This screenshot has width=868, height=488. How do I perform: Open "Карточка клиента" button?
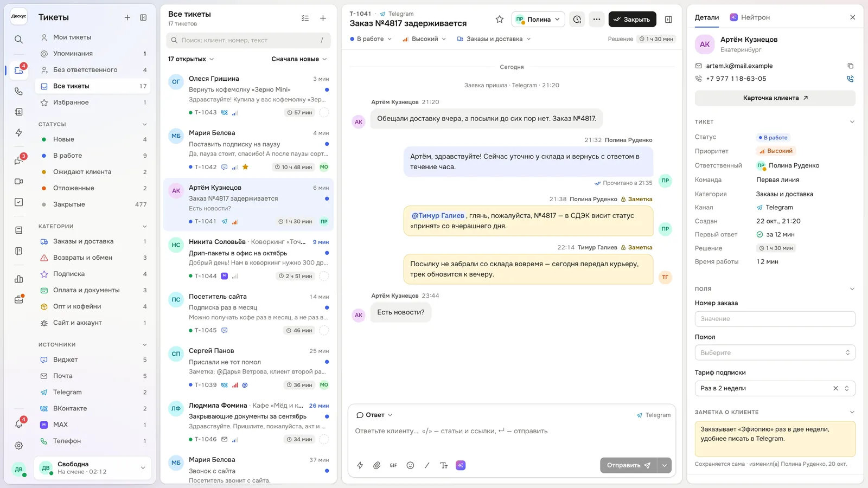(775, 98)
